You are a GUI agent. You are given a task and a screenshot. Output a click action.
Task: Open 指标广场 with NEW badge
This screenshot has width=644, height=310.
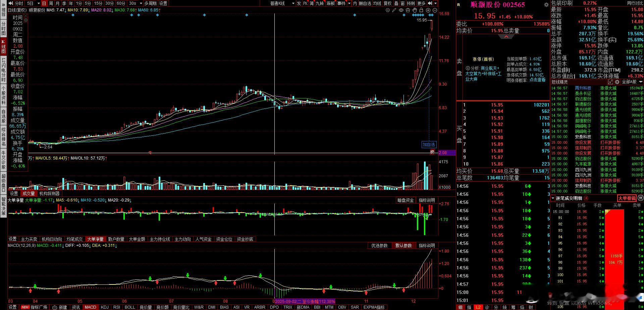[x=34, y=307]
